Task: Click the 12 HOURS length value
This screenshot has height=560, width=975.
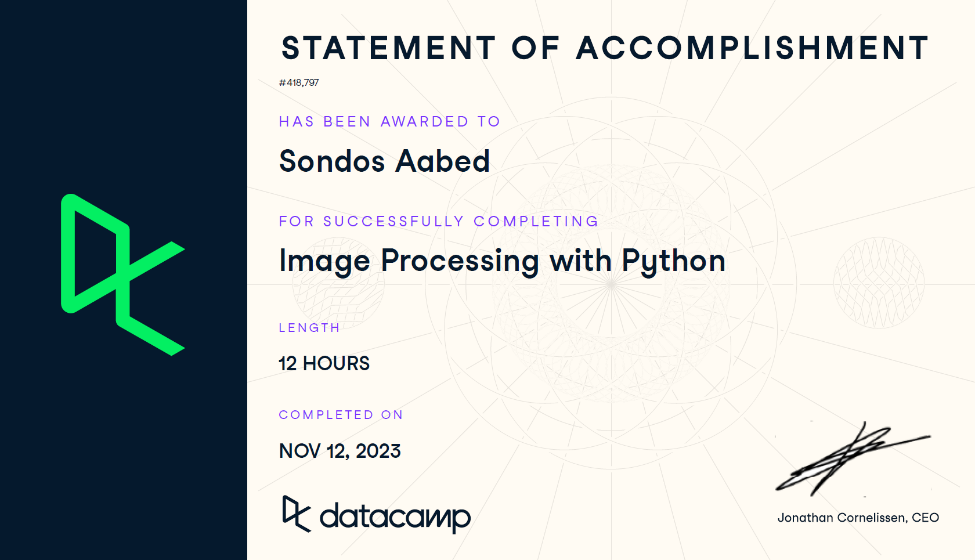Action: pos(324,363)
